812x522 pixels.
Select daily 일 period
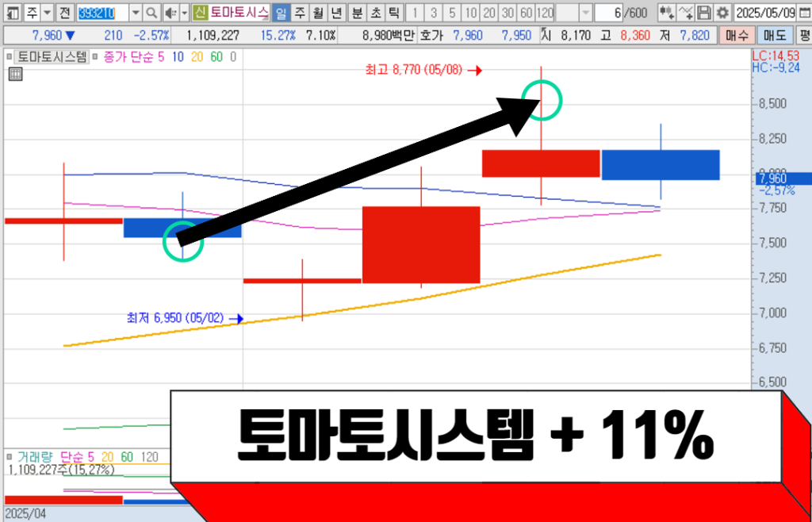click(280, 12)
